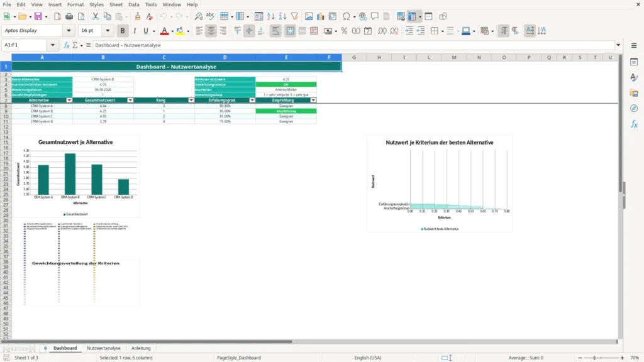Open the Format menu
The image size is (644, 362).
point(75,4)
